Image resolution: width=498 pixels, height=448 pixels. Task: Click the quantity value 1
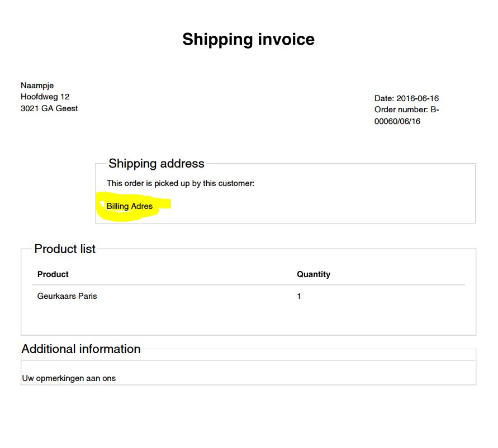pyautogui.click(x=299, y=297)
